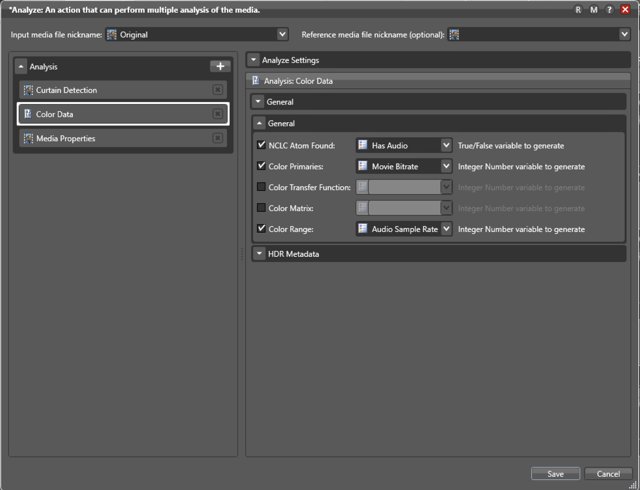Click the dialog resize grip corner
640x490 pixels.
point(633,485)
